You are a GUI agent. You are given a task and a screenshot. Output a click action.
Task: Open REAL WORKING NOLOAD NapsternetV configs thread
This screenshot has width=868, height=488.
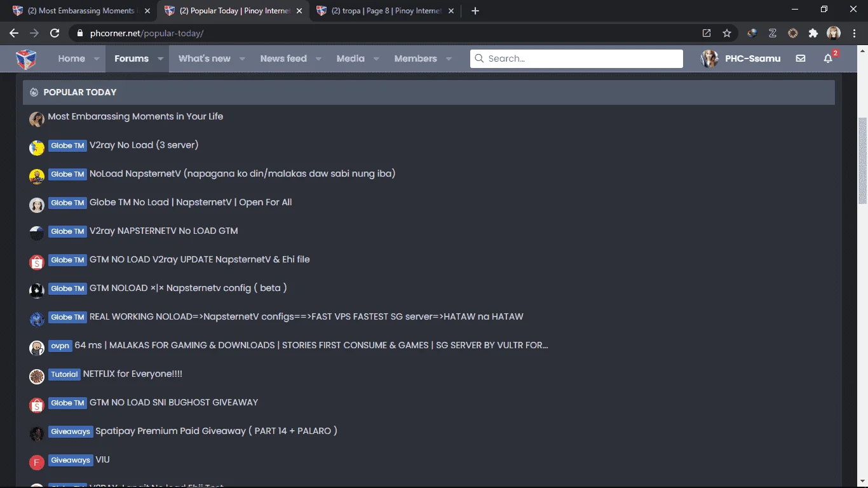pyautogui.click(x=306, y=316)
